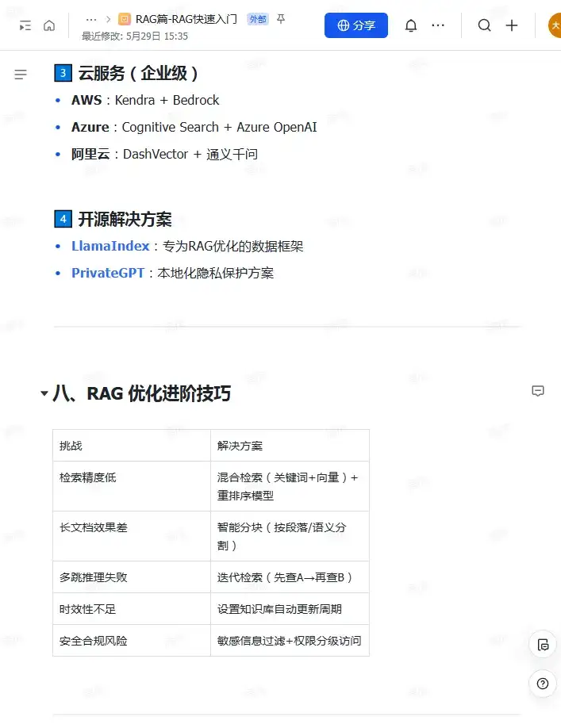Viewport: 561px width, 728px height.
Task: Click the cell 混合检索（关键词+向量）+重排序模型
Action: [290, 486]
